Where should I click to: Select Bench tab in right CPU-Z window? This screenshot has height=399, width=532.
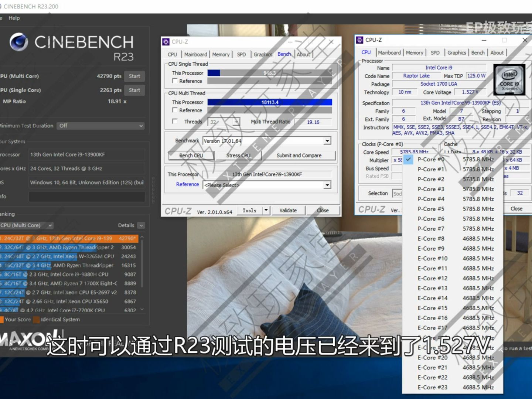(478, 53)
